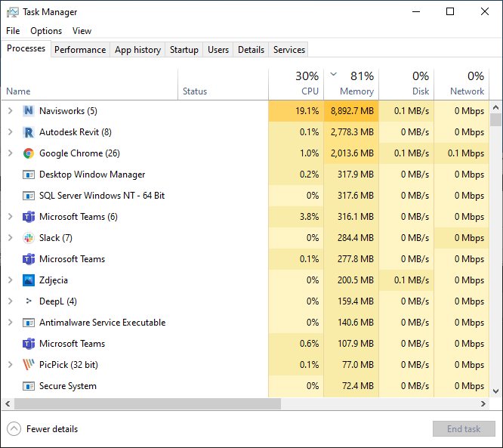This screenshot has height=448, width=503.
Task: Click the Antimalware Service Executable icon
Action: pyautogui.click(x=29, y=323)
